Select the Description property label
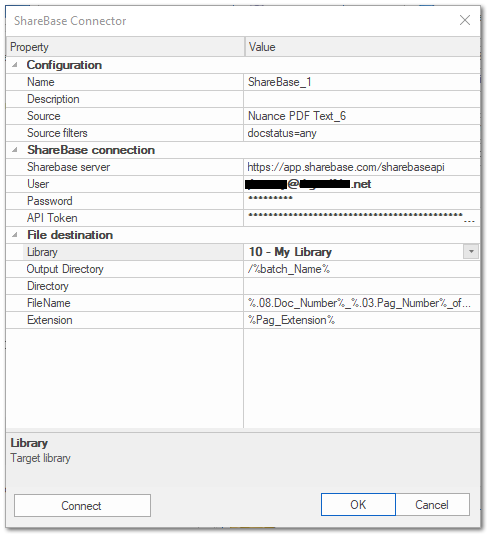490x537 pixels. point(53,99)
